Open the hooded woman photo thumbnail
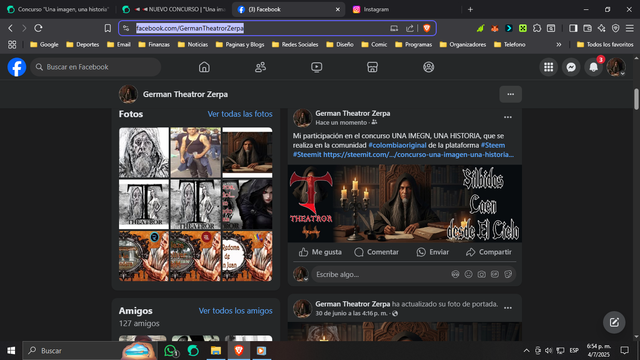The height and width of the screenshot is (360, 640). [247, 204]
